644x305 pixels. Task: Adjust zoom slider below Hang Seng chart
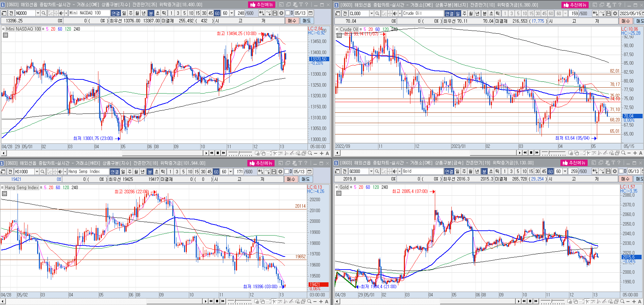[x=239, y=301]
